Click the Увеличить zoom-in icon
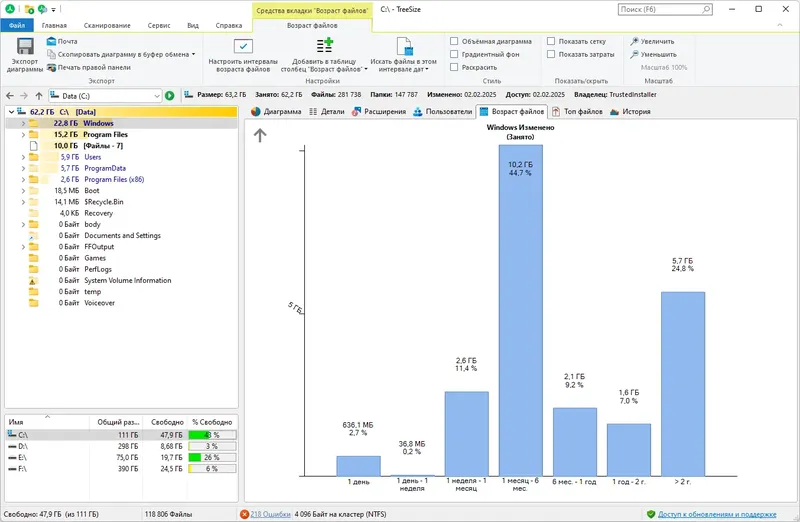 click(x=634, y=41)
